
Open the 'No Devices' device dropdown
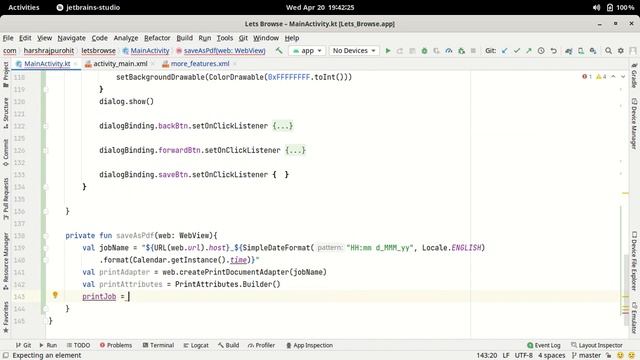pos(354,51)
